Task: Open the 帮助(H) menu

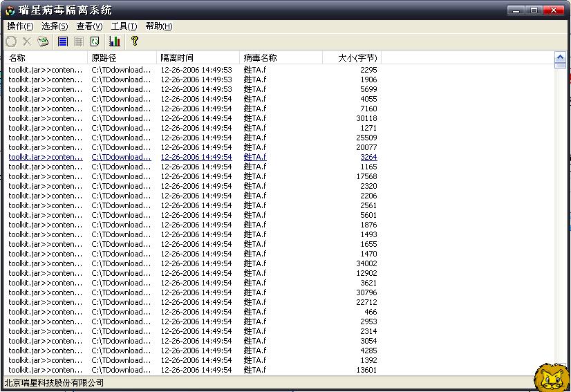Action: (x=159, y=26)
